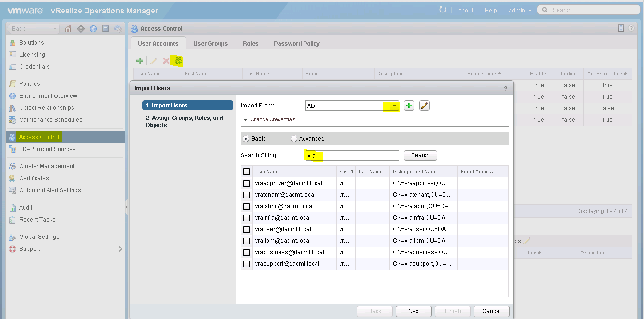Click the Cluster Management icon in sidebar
The image size is (644, 319).
pos(12,166)
